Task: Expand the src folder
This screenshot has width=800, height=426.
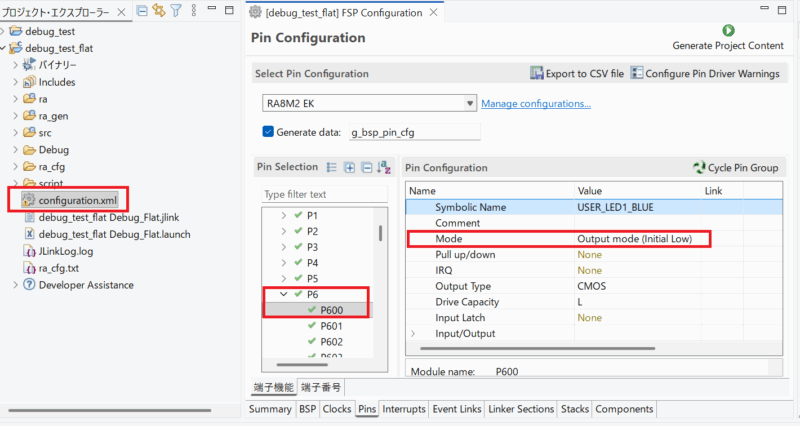Action: point(15,133)
